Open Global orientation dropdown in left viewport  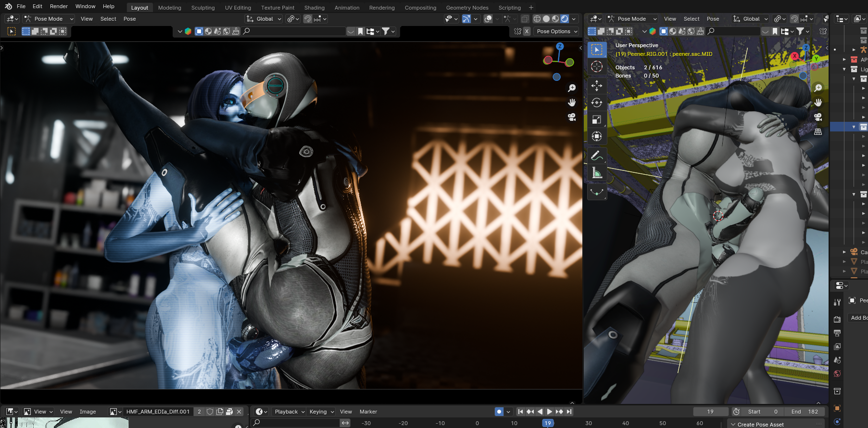pos(264,19)
